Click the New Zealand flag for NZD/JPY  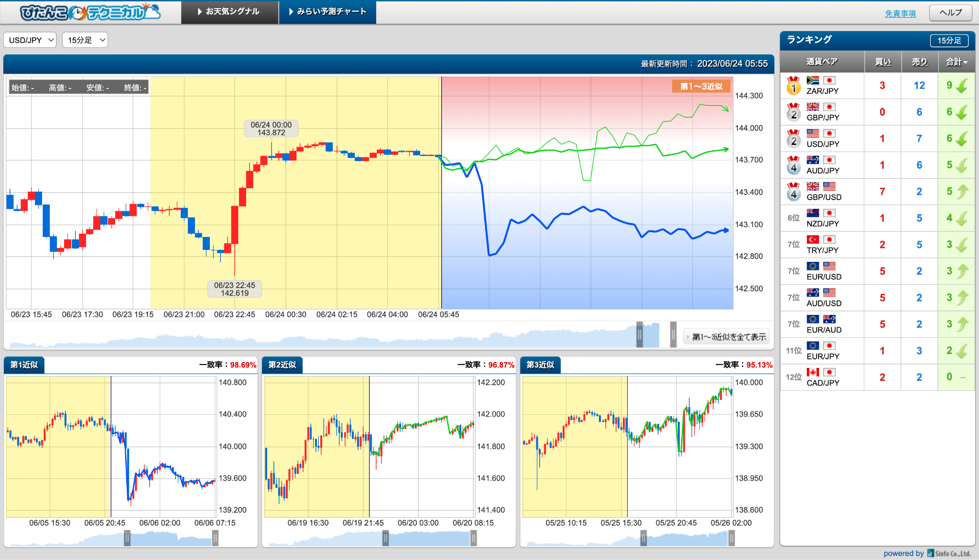point(813,213)
